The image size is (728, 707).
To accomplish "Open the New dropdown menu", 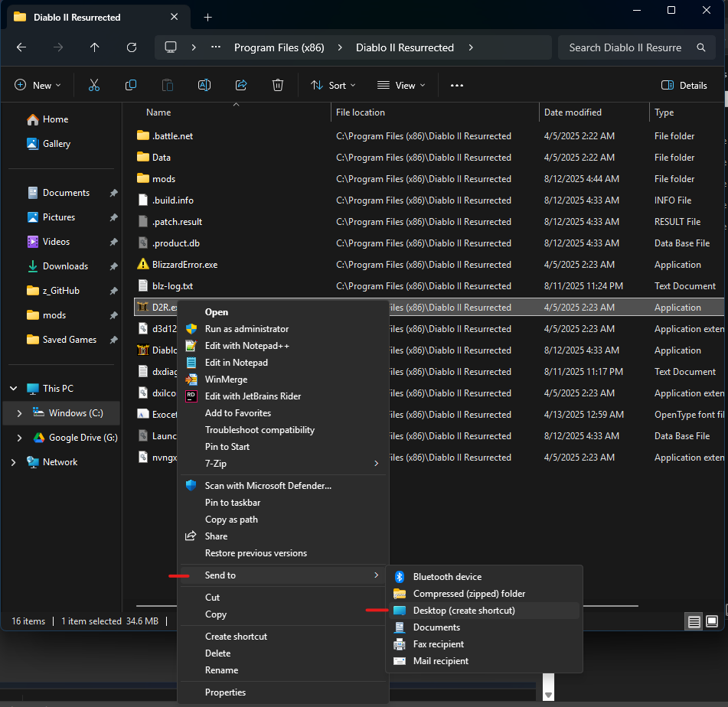I will coord(38,86).
